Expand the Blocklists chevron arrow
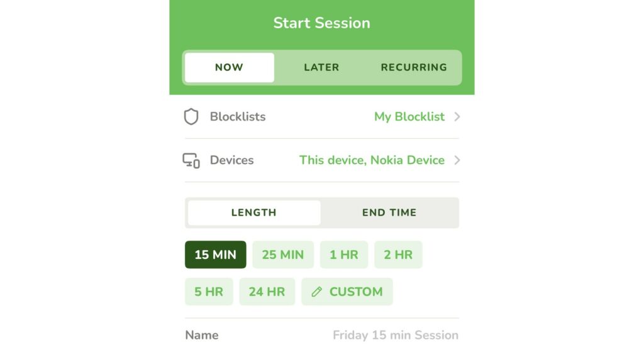The width and height of the screenshot is (644, 362). click(457, 116)
